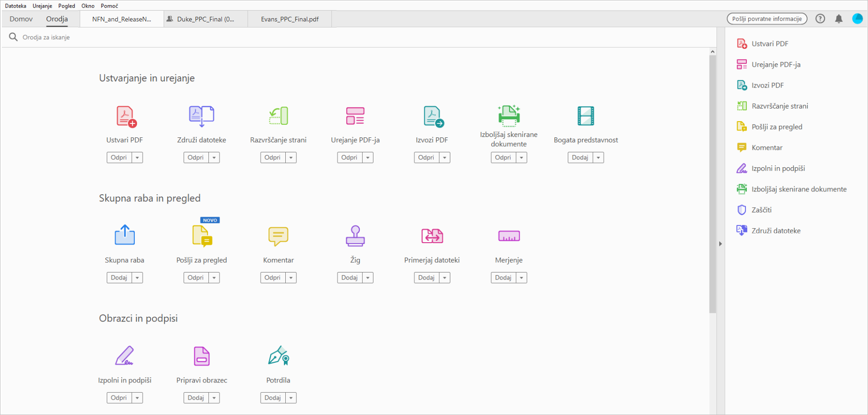Click the magnifier search icon beside Orodja za iskanje
Image resolution: width=868 pixels, height=415 pixels.
click(x=13, y=37)
